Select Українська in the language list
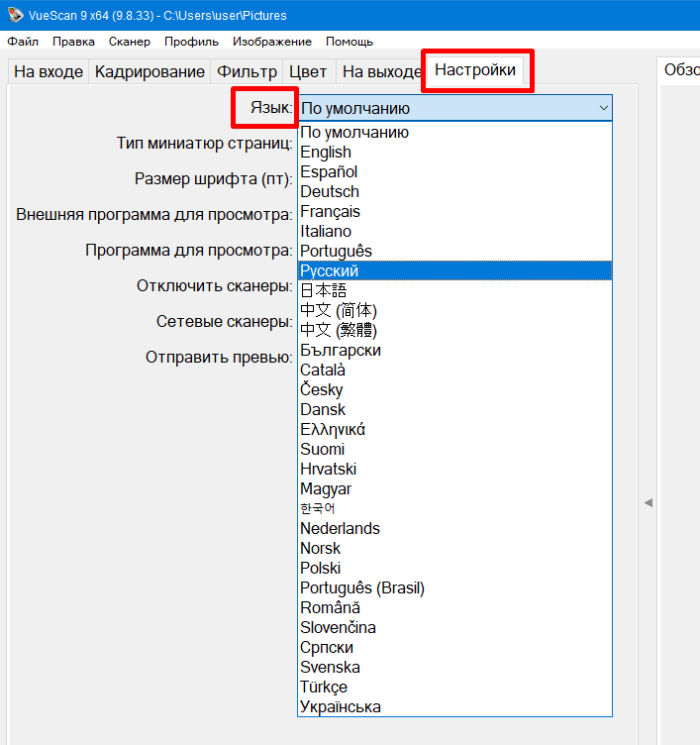Viewport: 700px width, 745px height. (x=454, y=706)
